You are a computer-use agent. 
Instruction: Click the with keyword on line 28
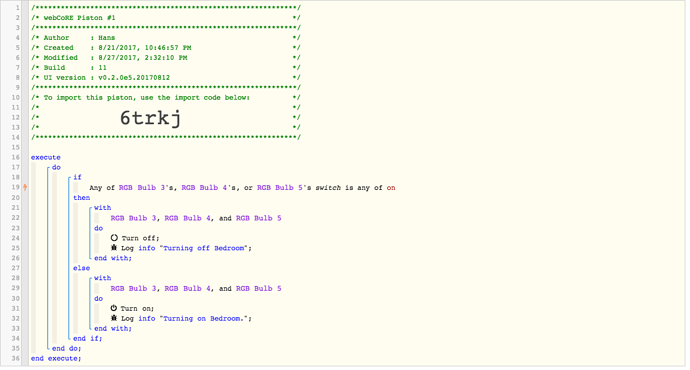click(x=103, y=278)
